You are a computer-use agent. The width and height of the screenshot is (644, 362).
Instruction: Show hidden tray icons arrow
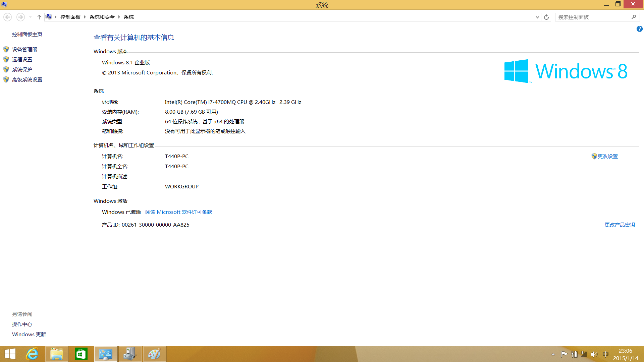(553, 354)
